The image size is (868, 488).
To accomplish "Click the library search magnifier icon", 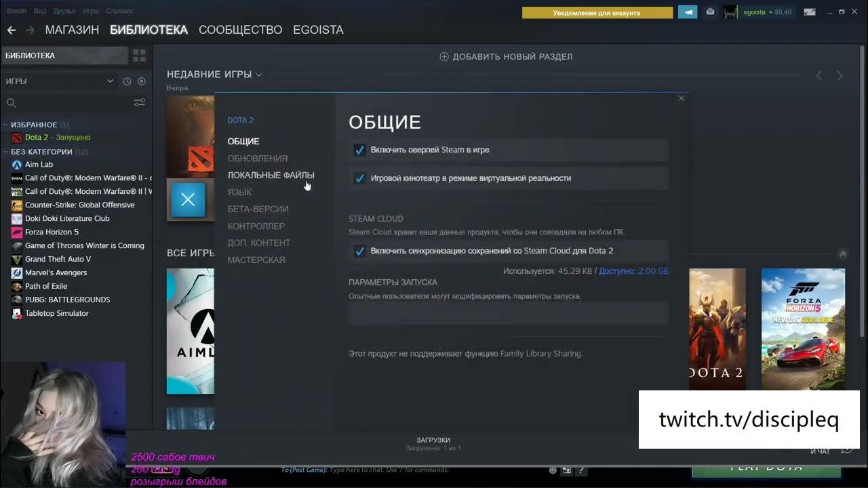I will [x=11, y=103].
